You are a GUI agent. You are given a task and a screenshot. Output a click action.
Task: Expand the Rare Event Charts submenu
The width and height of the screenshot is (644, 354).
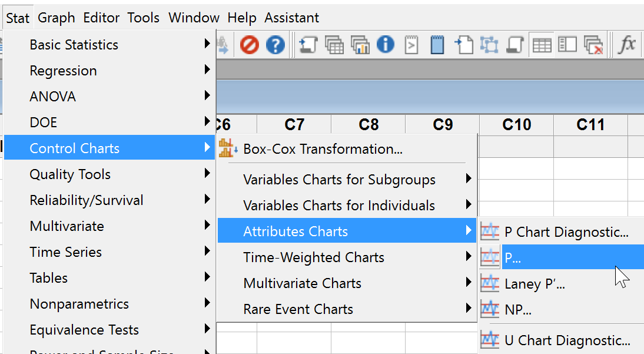coord(298,309)
